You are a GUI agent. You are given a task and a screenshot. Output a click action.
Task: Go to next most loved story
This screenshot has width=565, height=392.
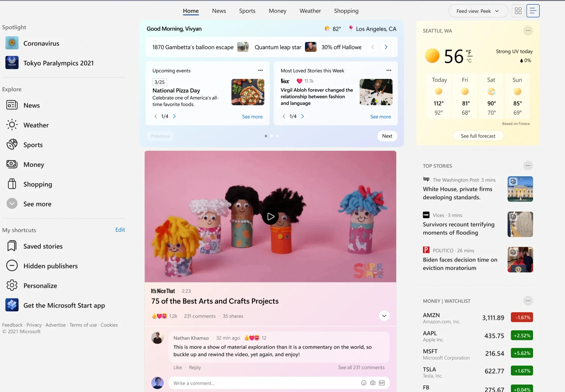coord(303,116)
